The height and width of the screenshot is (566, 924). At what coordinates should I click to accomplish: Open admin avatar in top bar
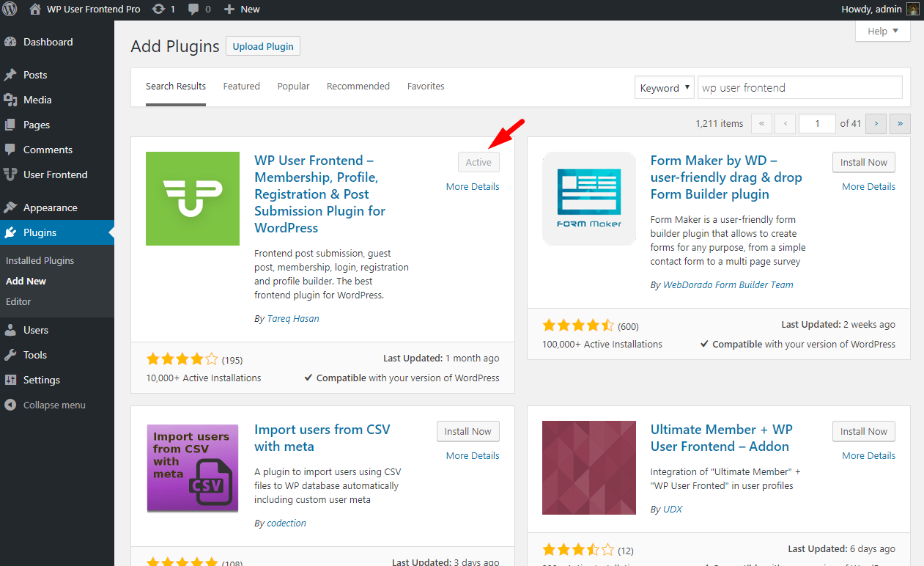tap(912, 10)
